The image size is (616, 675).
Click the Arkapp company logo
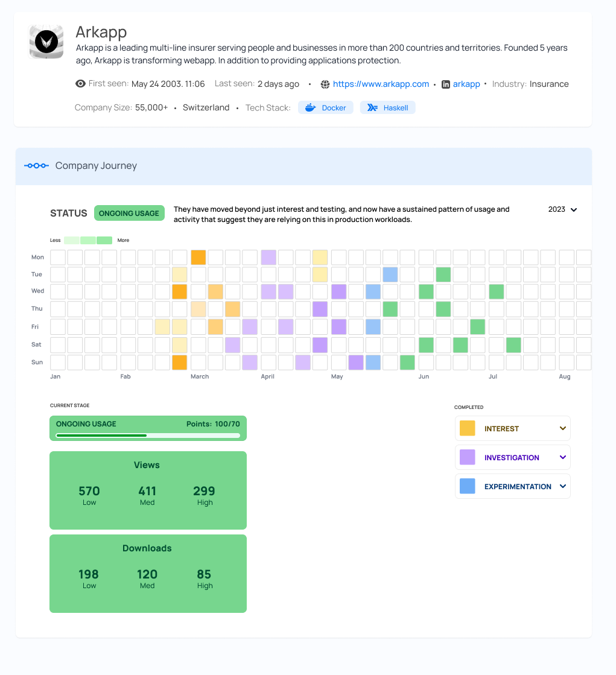(x=46, y=42)
